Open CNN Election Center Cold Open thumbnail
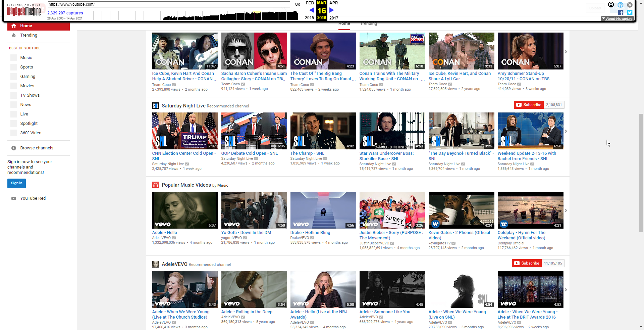The height and width of the screenshot is (330, 644). click(x=185, y=131)
